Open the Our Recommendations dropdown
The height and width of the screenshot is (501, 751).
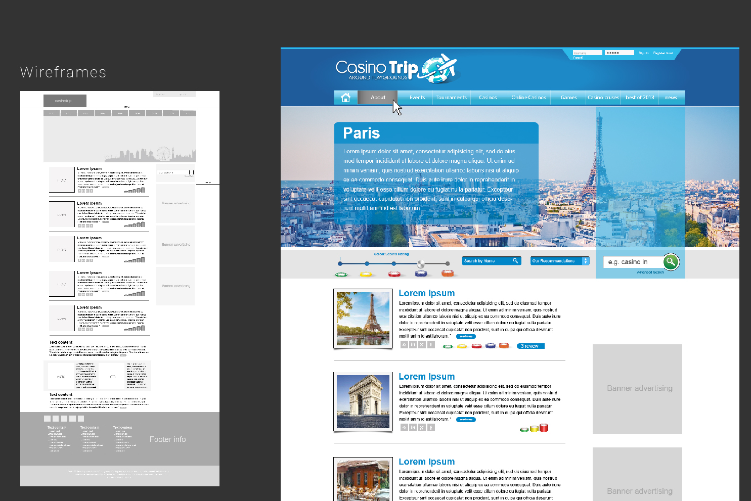[x=560, y=261]
